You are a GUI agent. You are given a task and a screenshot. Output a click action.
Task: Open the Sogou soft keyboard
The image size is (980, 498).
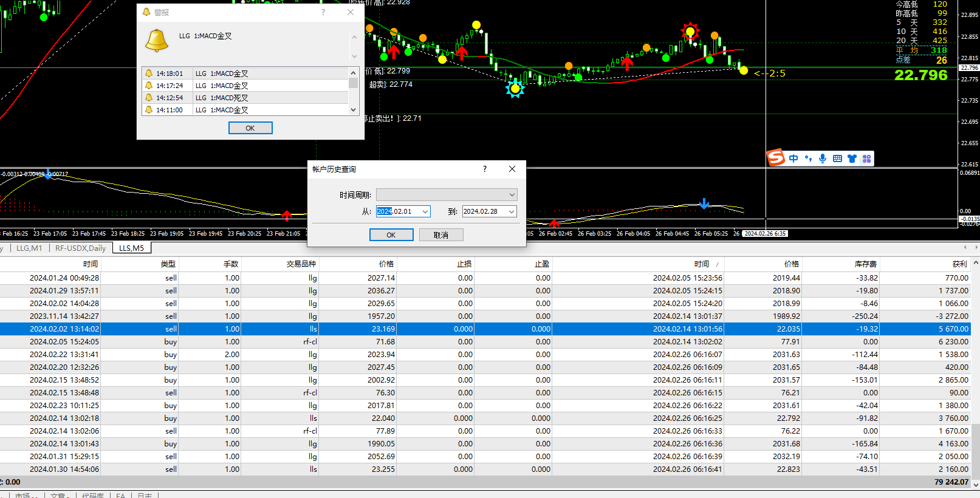point(837,159)
